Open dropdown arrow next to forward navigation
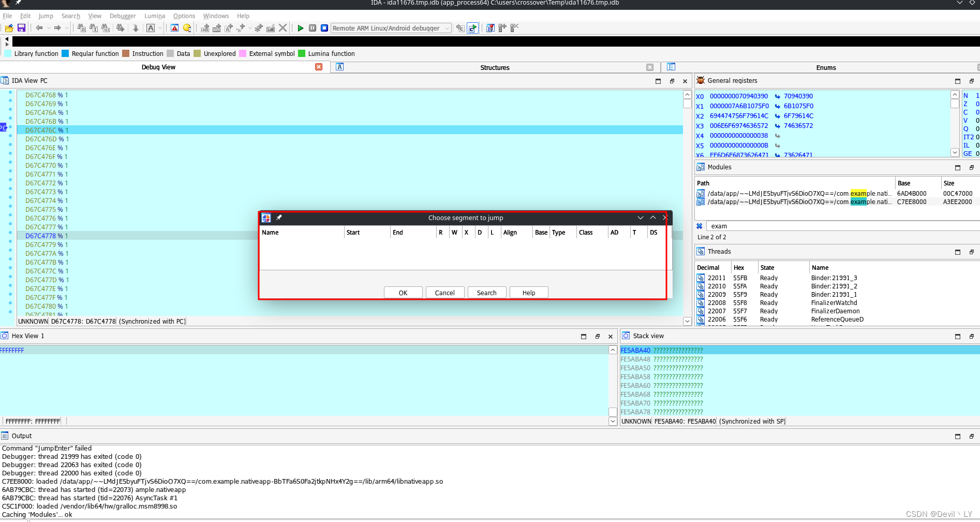 [x=67, y=28]
